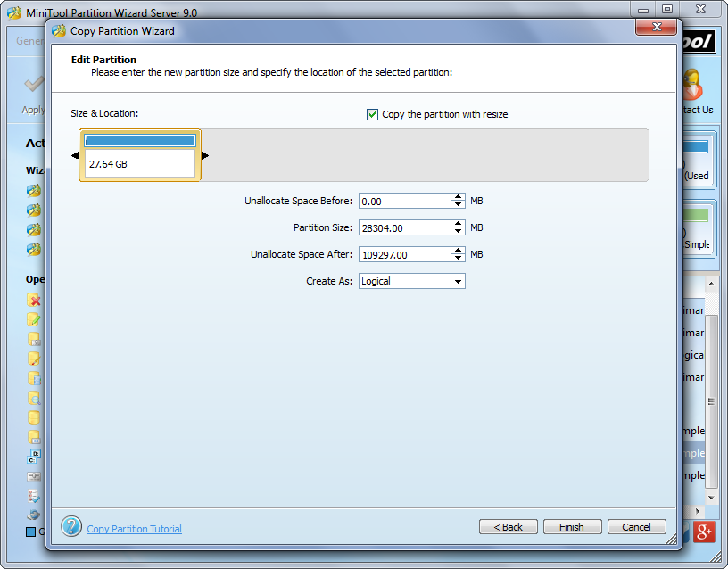Open the Create As dropdown
728x569 pixels.
(x=458, y=281)
